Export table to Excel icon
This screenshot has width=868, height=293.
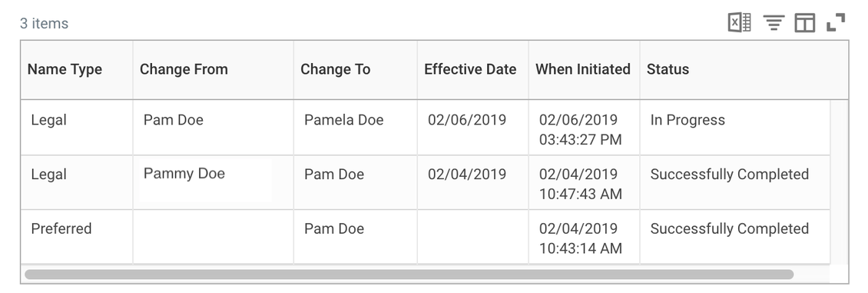(x=739, y=23)
